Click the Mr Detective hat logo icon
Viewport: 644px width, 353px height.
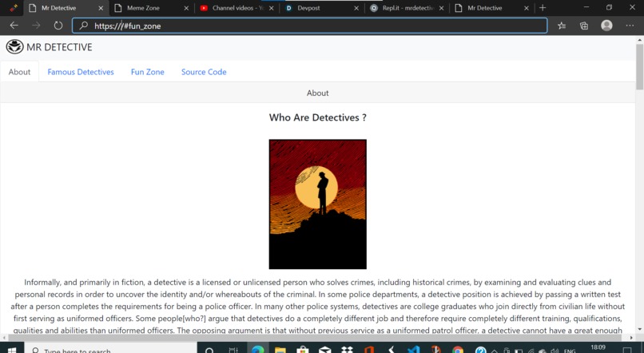[15, 47]
